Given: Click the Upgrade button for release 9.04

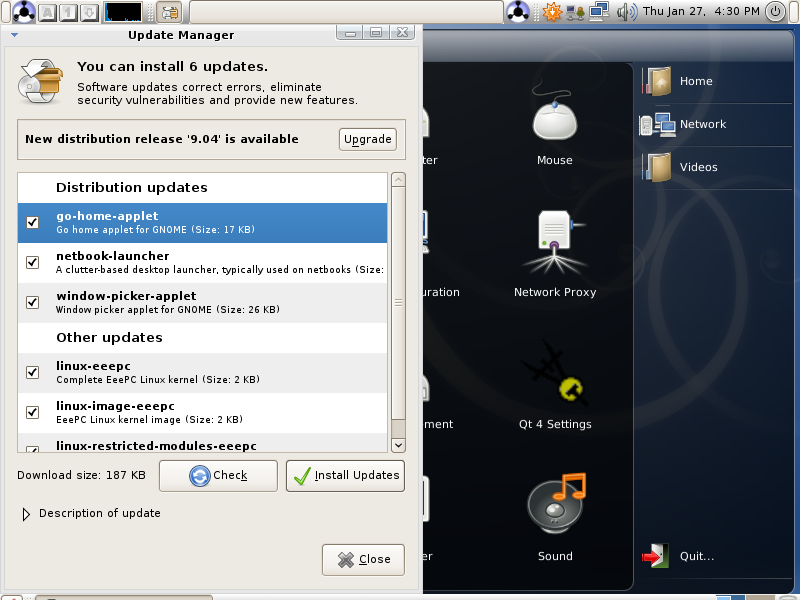Looking at the screenshot, I should [367, 139].
